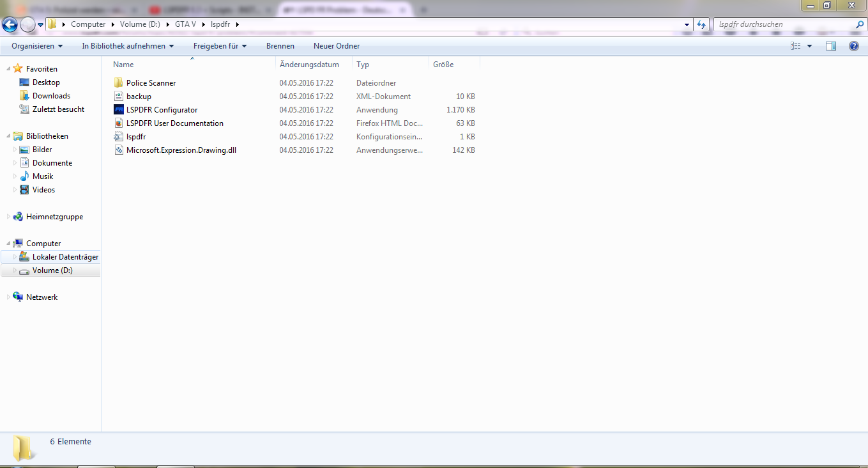Click GTA V in the address breadcrumb
This screenshot has width=868, height=468.
[186, 24]
